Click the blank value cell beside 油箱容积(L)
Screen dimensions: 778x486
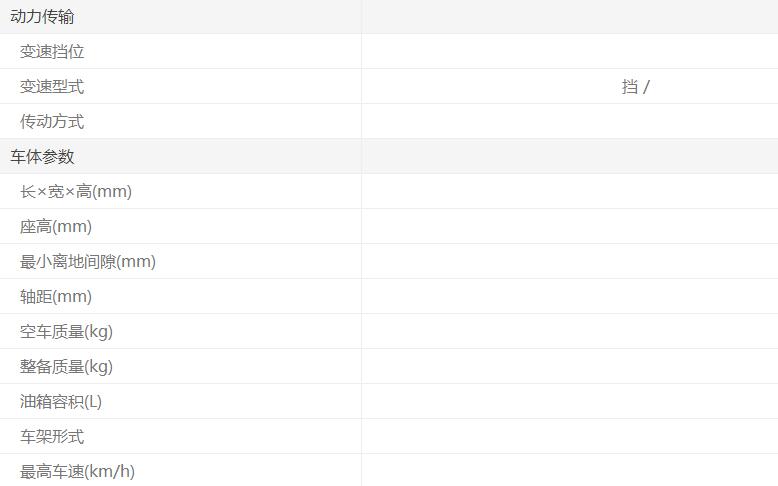click(x=569, y=402)
